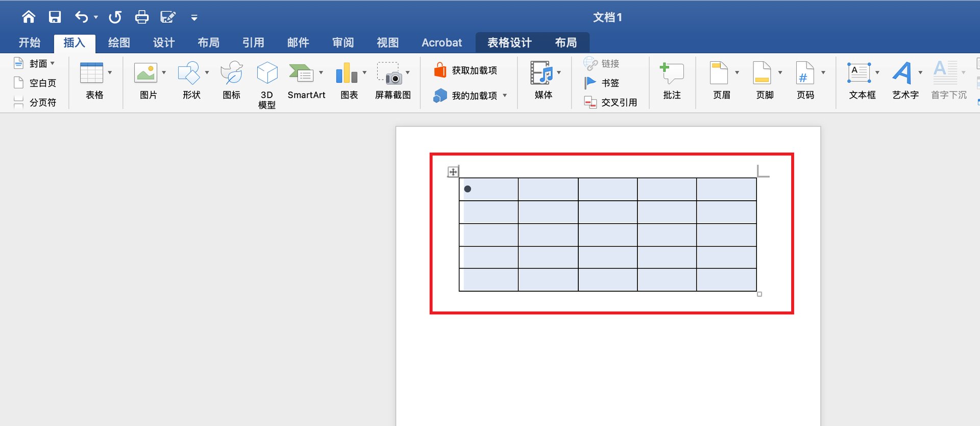Redo the last action
Screen dimensions: 980x426
(x=115, y=17)
